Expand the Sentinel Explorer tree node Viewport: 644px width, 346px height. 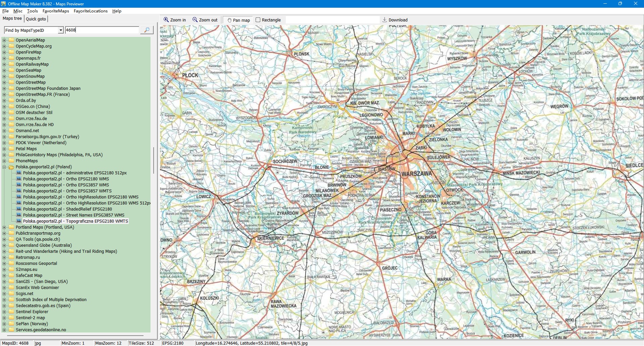[4, 312]
